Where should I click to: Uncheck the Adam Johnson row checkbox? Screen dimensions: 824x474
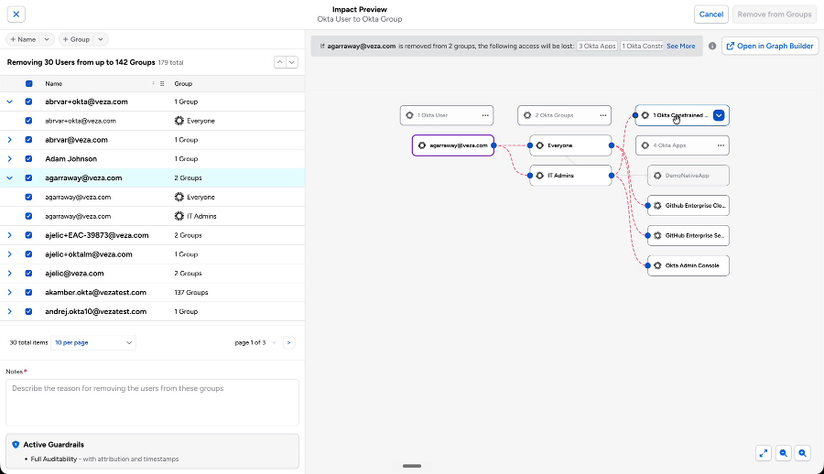(x=29, y=159)
